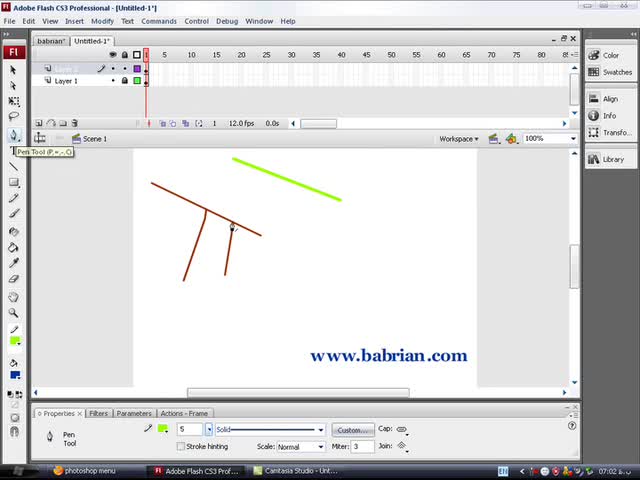Open the Modify menu
640x480 pixels.
(x=102, y=21)
